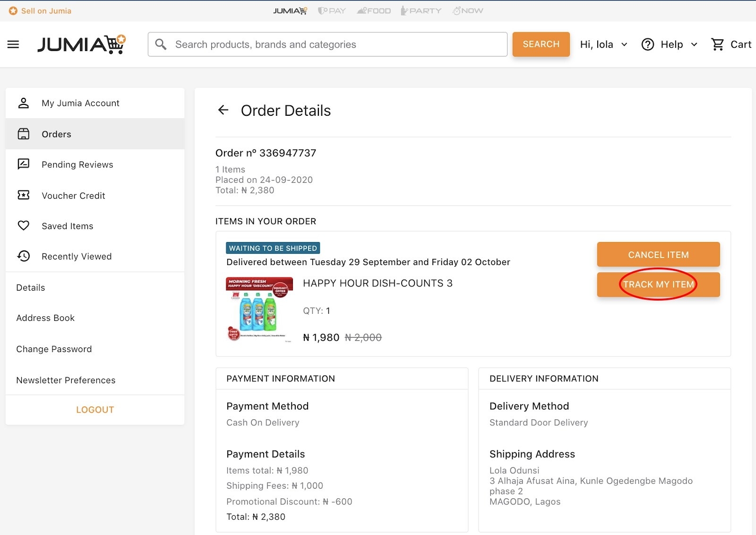Click the MAGODO, Lagos address line
Screen dimensions: 756x535
click(525, 501)
